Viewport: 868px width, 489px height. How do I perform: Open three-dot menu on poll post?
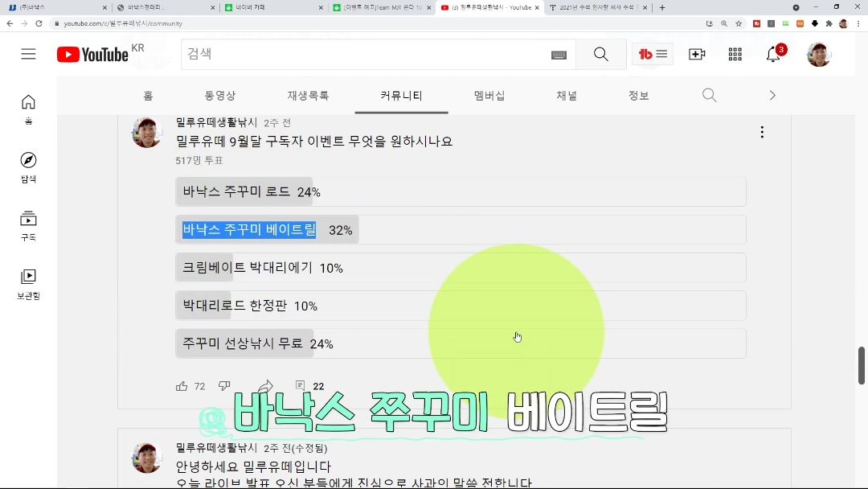[x=762, y=132]
